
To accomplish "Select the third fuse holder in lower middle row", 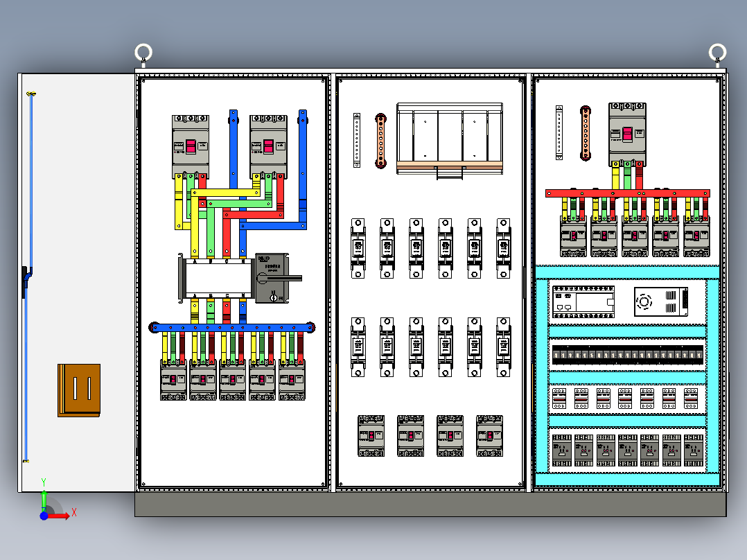I will [416, 347].
